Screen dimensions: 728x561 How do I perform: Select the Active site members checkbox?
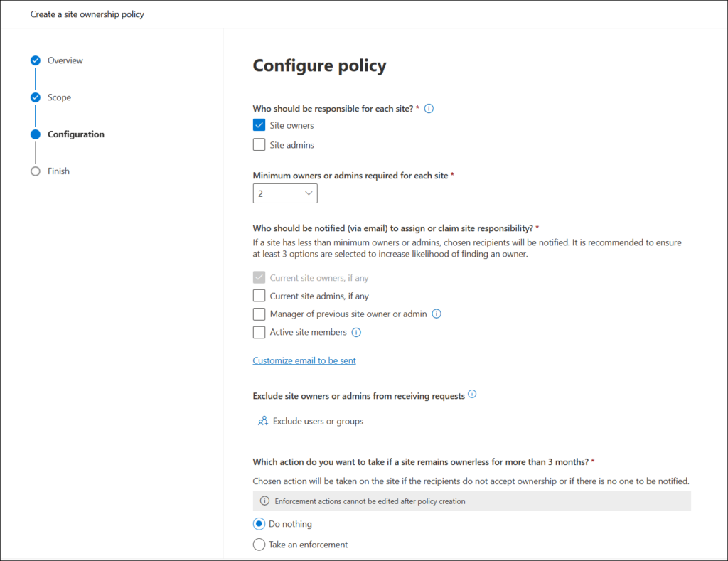coord(259,332)
